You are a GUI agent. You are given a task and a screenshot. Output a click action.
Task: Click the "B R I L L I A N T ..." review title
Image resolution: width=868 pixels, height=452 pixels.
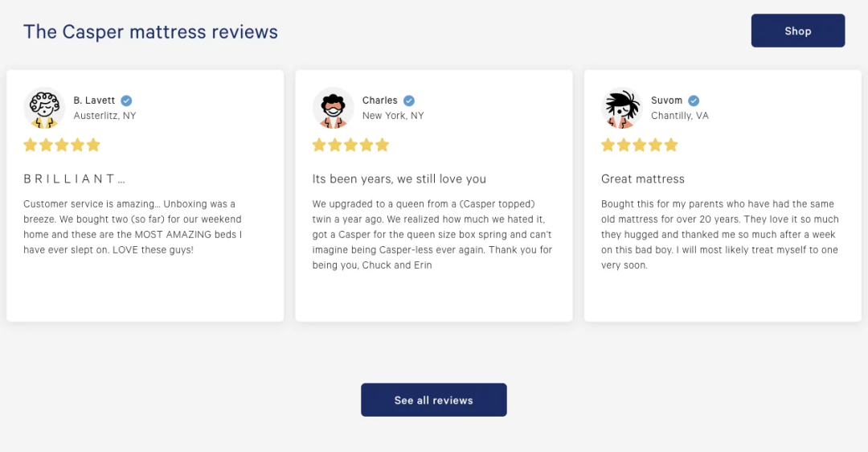[74, 179]
